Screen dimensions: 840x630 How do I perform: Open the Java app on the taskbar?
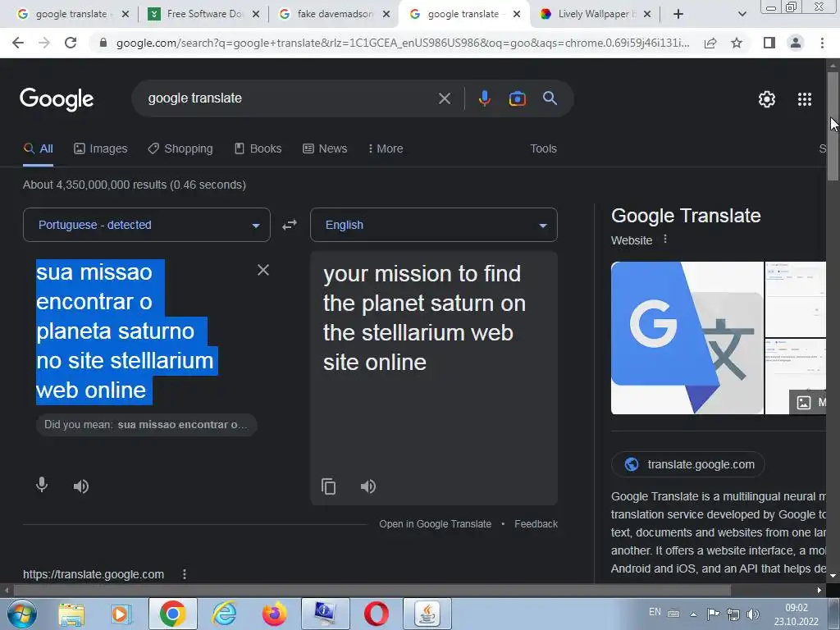pos(427,614)
